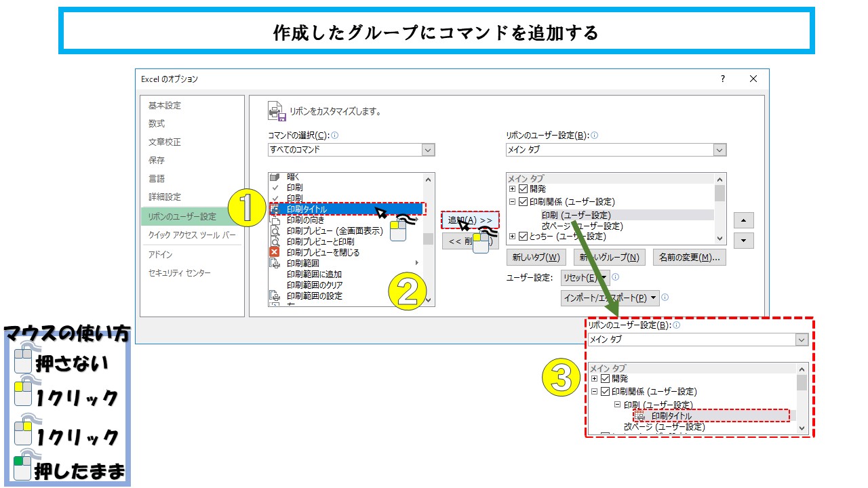868x488 pixels.
Task: Click the info icon beside the リセット(E) button
Action: click(x=616, y=277)
